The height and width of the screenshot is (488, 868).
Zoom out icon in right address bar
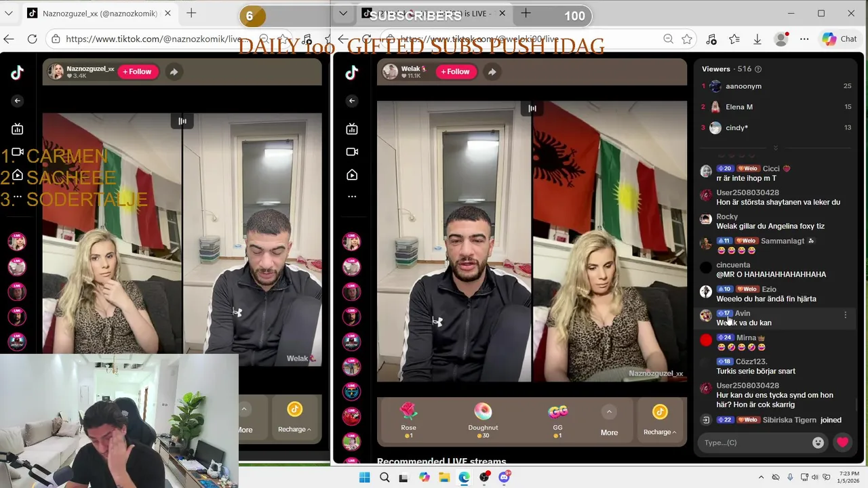pos(668,39)
